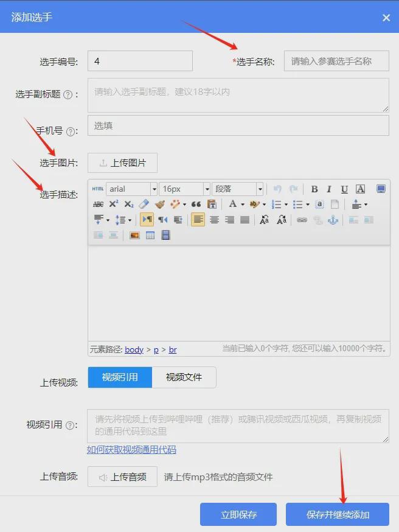Click 上传音频 button
This screenshot has height=532, width=399.
(x=122, y=477)
